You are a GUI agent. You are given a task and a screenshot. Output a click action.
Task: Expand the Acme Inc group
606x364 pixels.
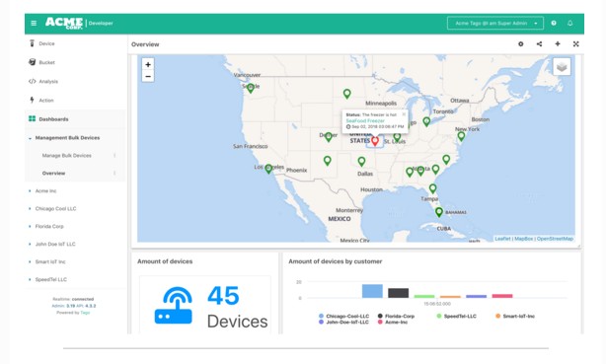[x=30, y=191]
